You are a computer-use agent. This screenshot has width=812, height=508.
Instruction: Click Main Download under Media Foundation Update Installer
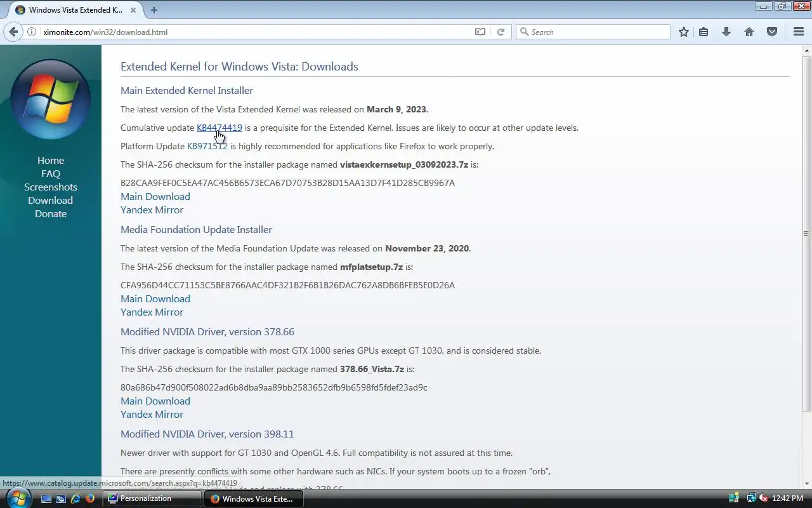coord(155,299)
